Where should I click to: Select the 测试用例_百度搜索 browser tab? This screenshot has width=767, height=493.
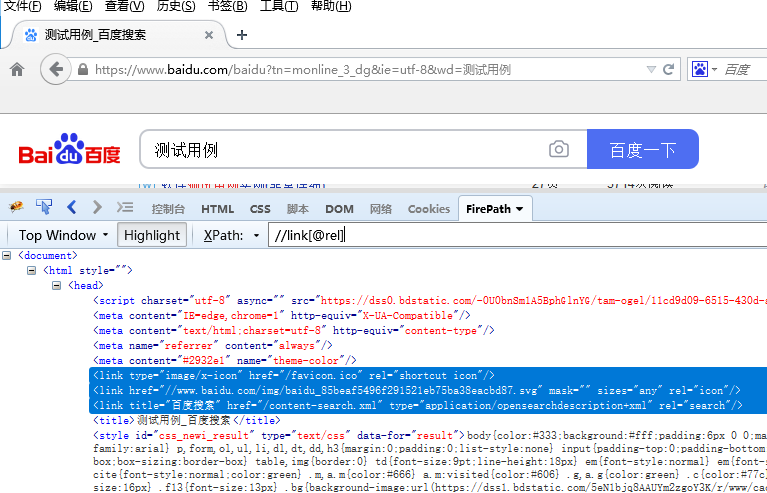pos(117,35)
